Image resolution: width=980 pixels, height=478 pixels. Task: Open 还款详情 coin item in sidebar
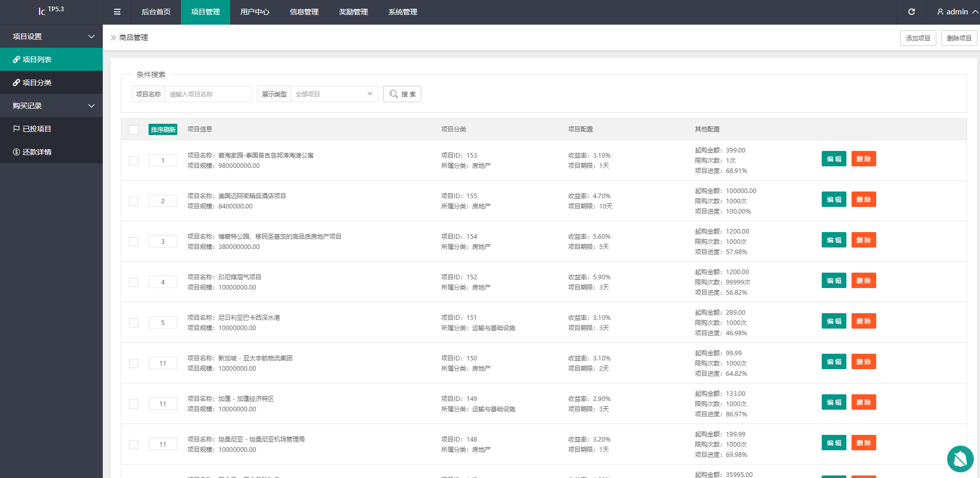point(16,152)
